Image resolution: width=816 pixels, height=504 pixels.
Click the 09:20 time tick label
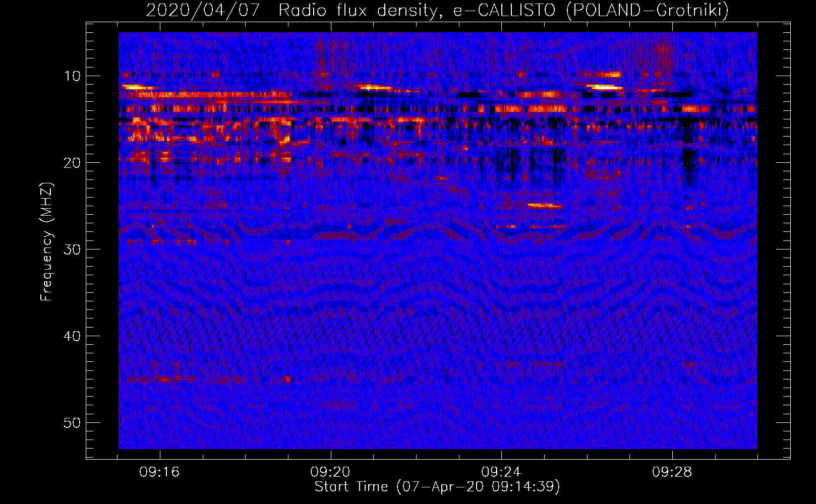pos(330,472)
